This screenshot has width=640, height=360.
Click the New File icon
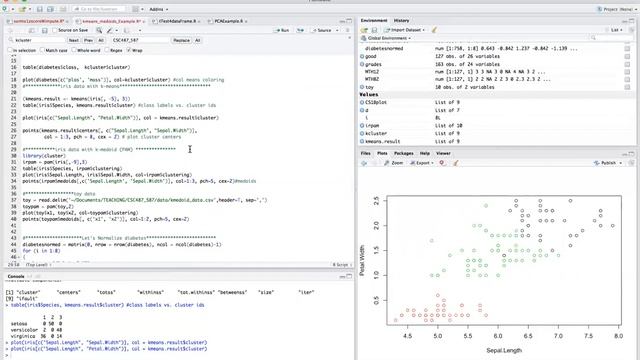[5, 9]
